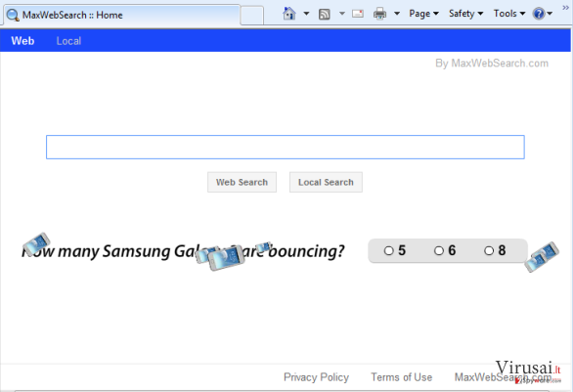
Task: Click the search input field
Action: tap(286, 147)
